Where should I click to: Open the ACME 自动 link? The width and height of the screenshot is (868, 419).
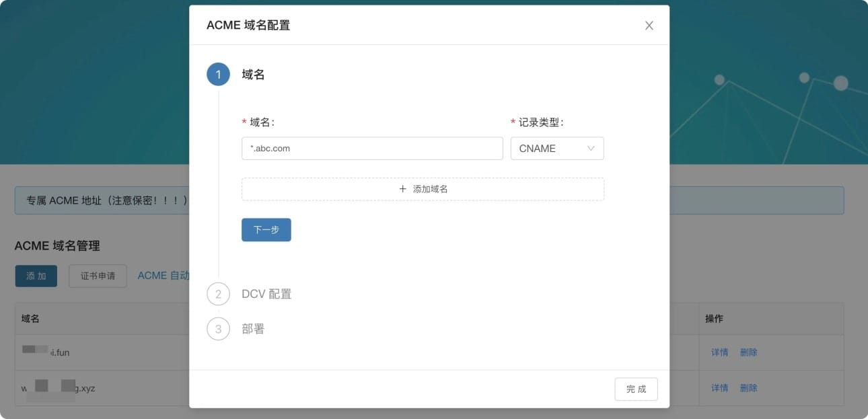(163, 276)
